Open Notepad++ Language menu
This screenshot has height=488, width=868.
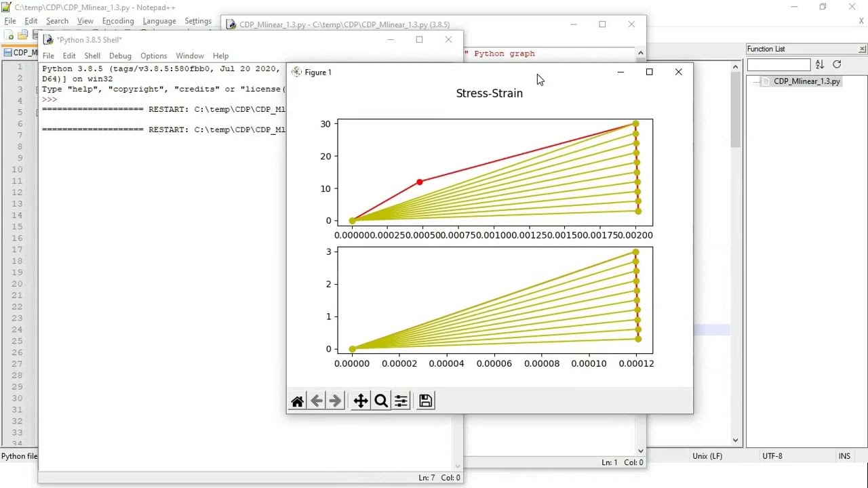159,21
